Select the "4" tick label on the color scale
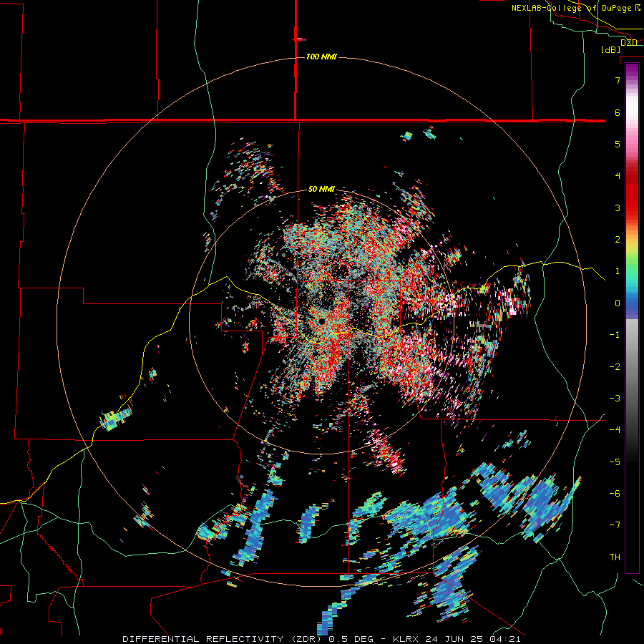Viewport: 644px width, 644px height. pos(618,176)
